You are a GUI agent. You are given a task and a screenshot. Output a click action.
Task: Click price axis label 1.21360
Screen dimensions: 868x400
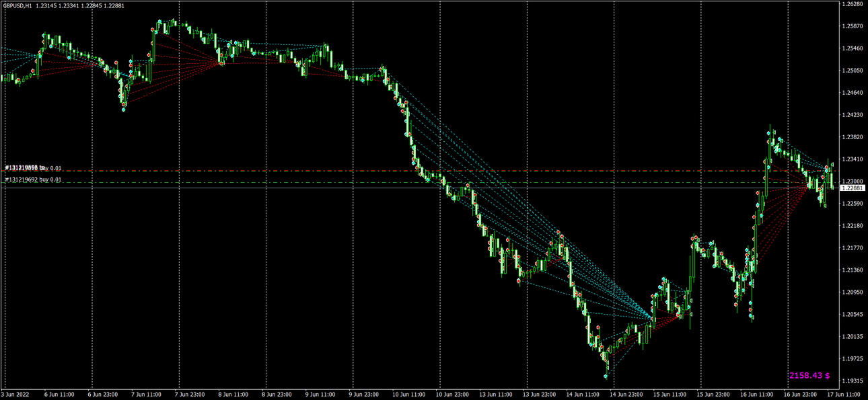click(x=853, y=270)
